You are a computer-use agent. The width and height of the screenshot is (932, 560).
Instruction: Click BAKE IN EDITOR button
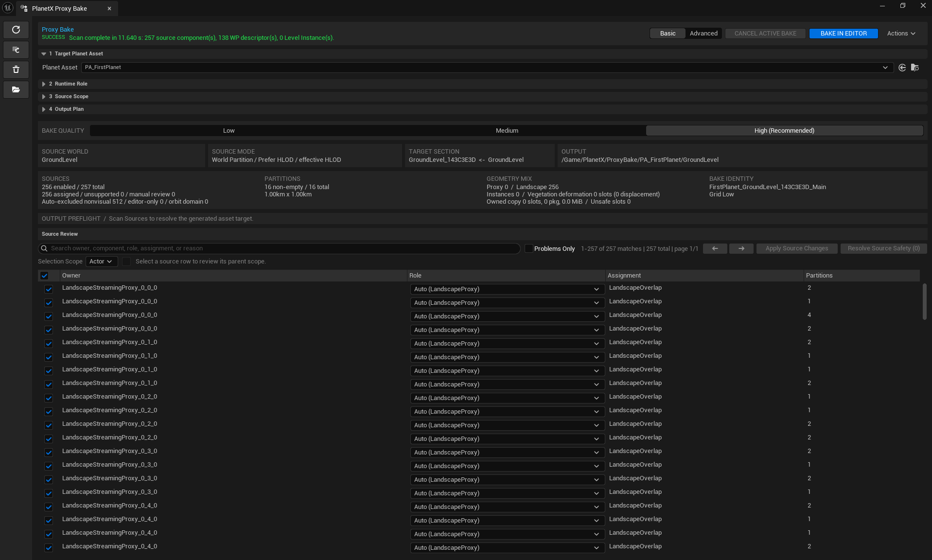click(844, 34)
